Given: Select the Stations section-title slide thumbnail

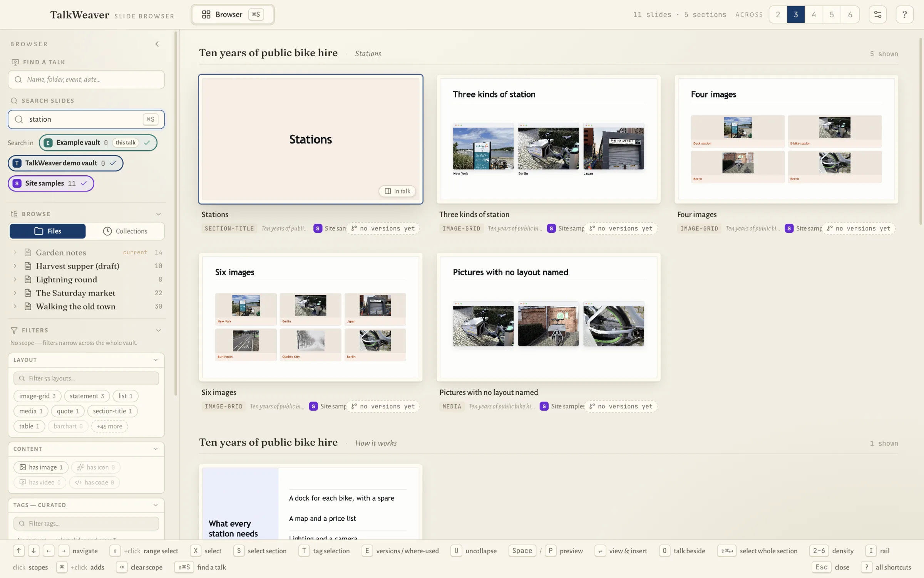Looking at the screenshot, I should coord(311,139).
